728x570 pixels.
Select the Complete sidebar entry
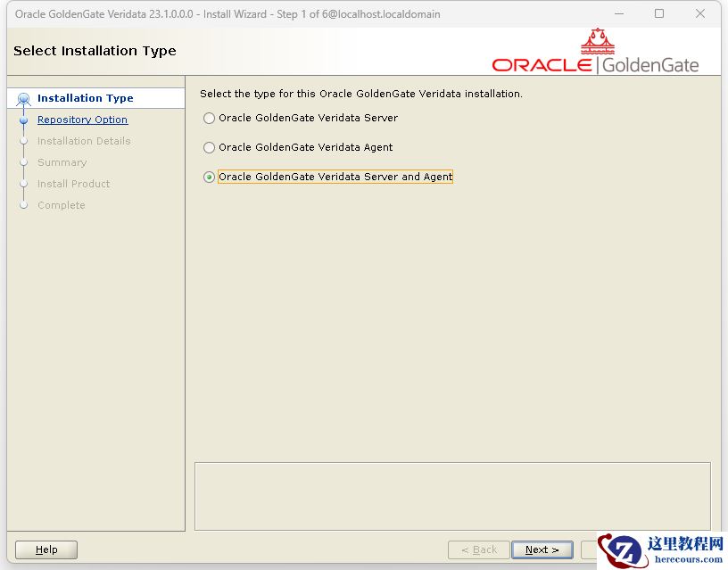tap(61, 205)
